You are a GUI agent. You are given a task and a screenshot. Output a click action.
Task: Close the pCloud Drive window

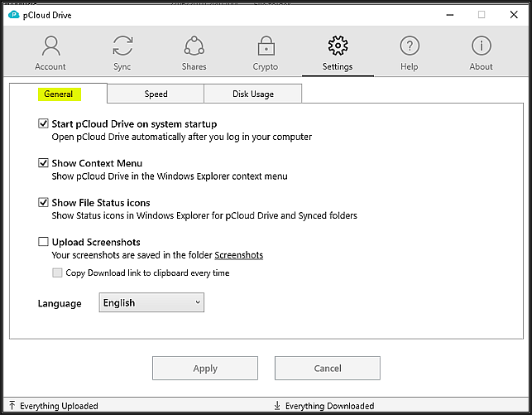(x=514, y=15)
